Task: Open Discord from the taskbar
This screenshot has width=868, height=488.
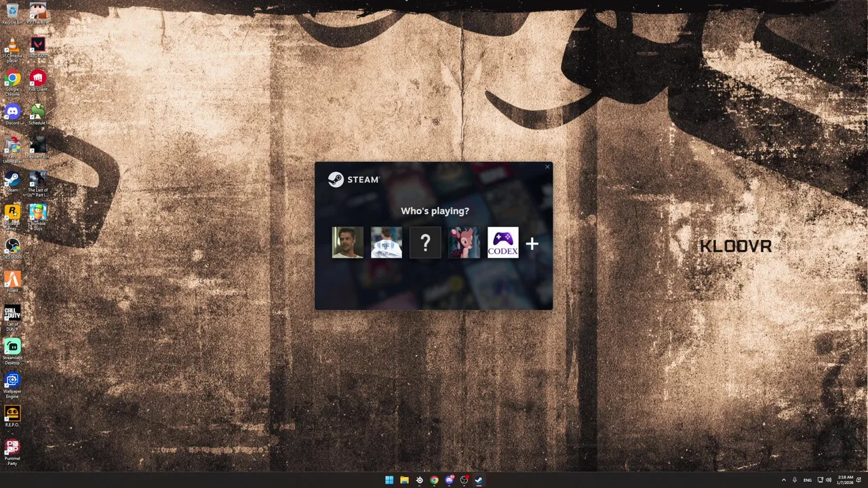Action: [x=449, y=480]
